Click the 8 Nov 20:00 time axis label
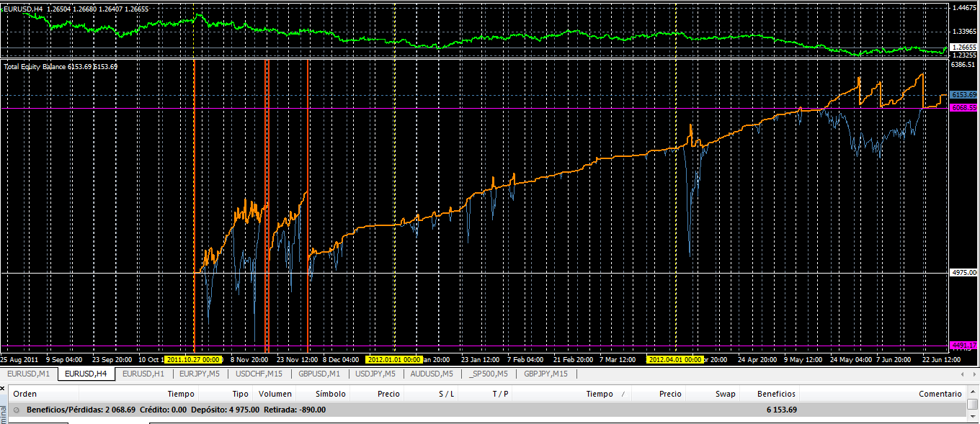Image resolution: width=980 pixels, height=424 pixels. pyautogui.click(x=249, y=358)
